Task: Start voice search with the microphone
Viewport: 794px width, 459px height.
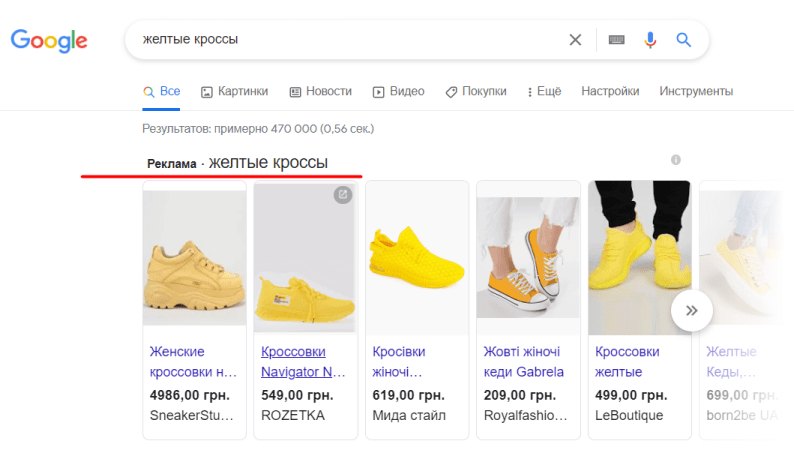Action: click(650, 40)
